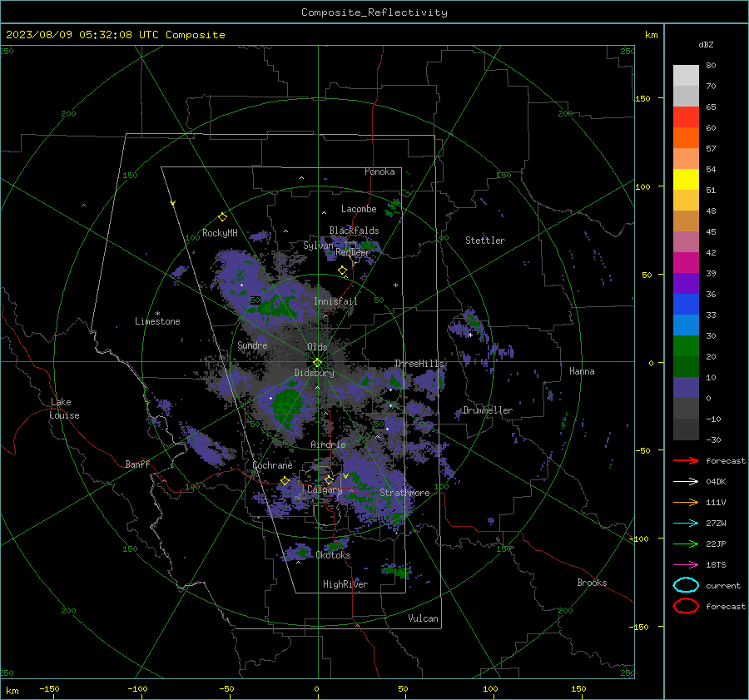Click the Strathmore town label
The image size is (749, 700).
[x=404, y=493]
